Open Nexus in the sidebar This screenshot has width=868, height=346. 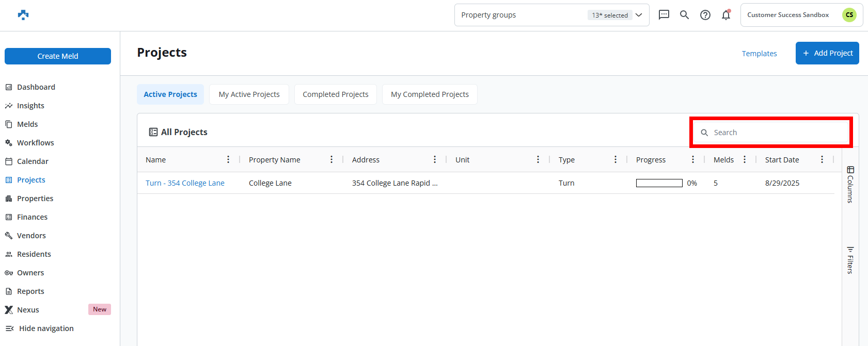tap(28, 310)
